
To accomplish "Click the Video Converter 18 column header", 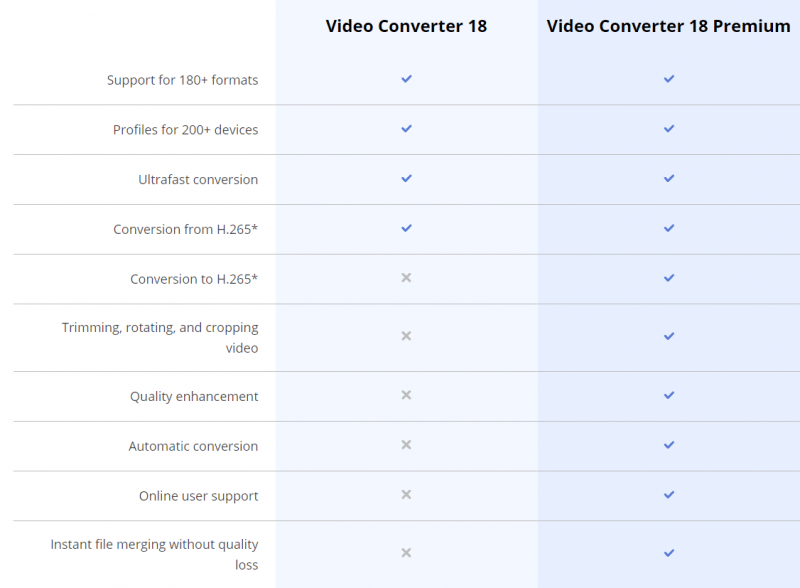I will [406, 26].
